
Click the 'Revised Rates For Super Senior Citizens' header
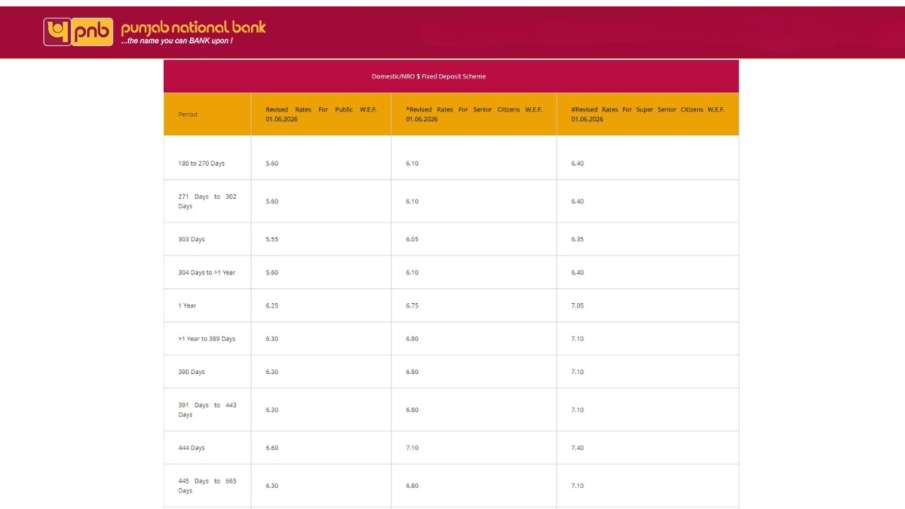point(648,114)
